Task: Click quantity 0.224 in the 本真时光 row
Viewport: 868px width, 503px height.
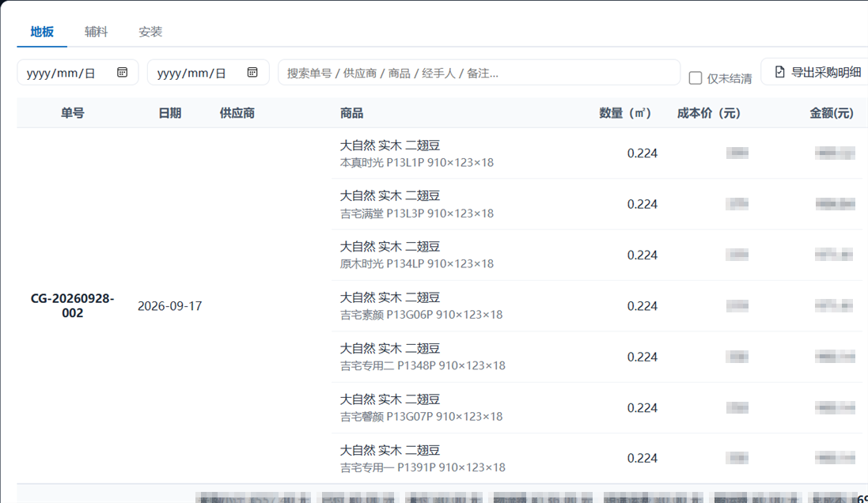Action: click(642, 153)
